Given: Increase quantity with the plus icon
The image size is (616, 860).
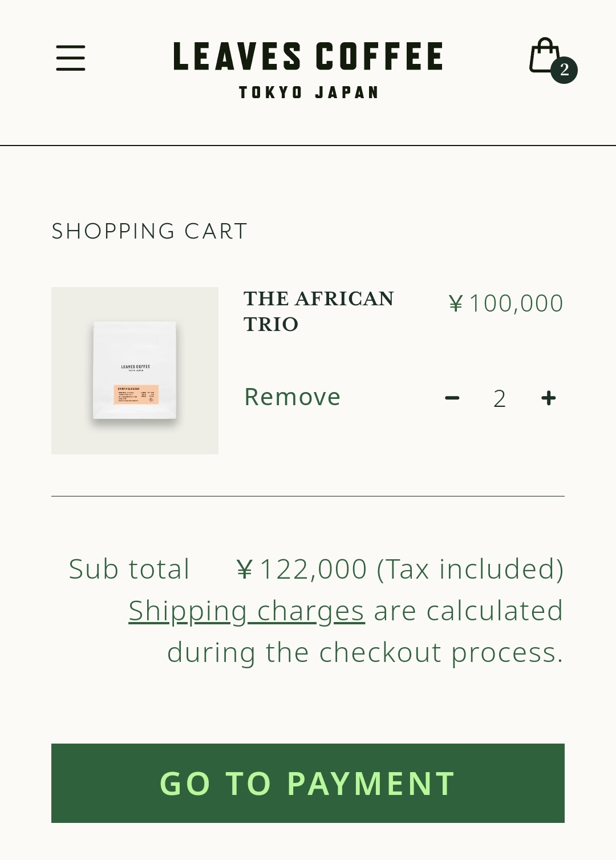Looking at the screenshot, I should [549, 398].
